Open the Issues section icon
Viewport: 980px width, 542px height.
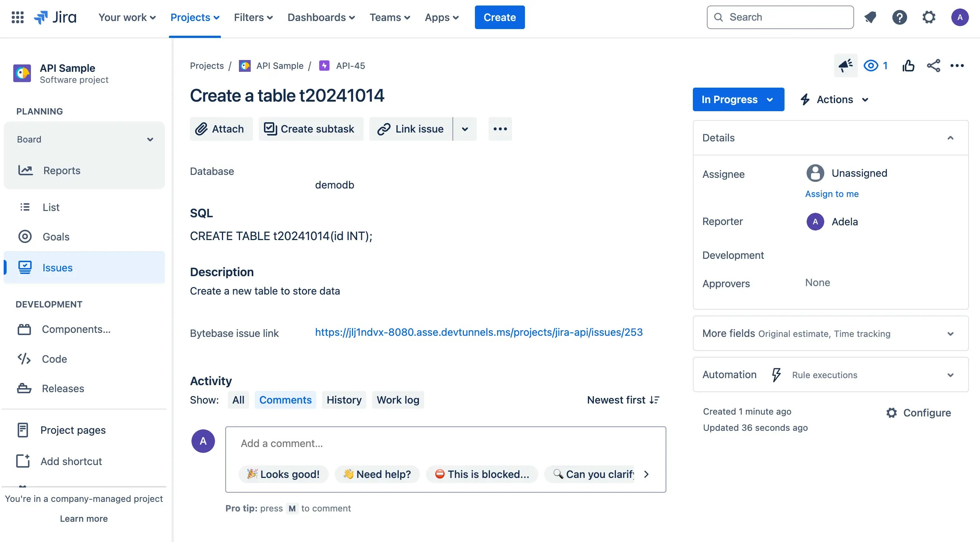[x=25, y=267]
